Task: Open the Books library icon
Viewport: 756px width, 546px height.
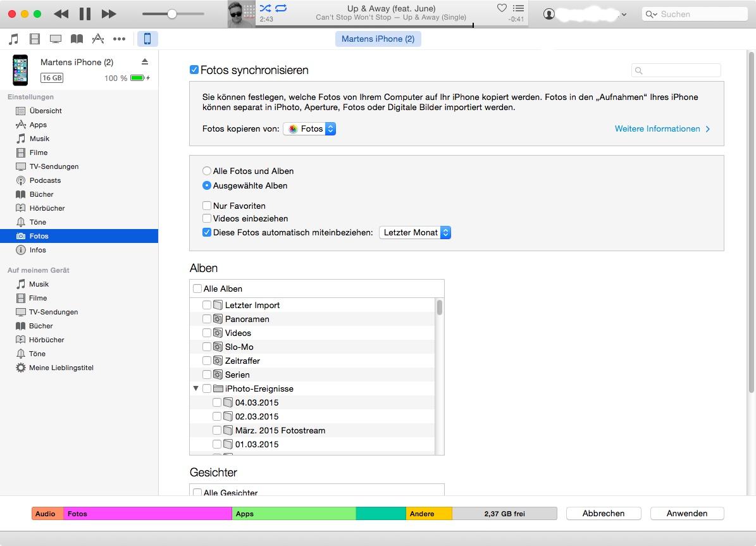Action: (77, 39)
